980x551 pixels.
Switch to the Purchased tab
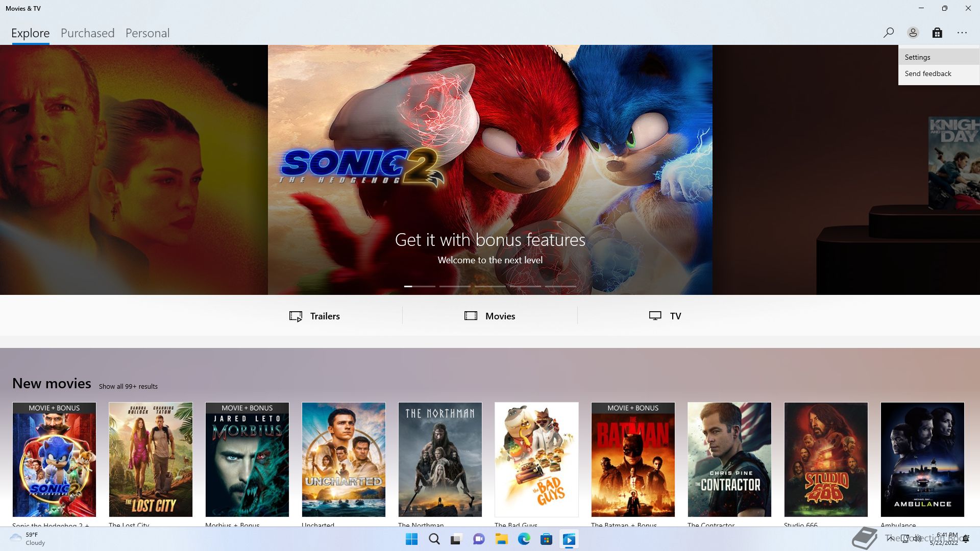coord(87,33)
